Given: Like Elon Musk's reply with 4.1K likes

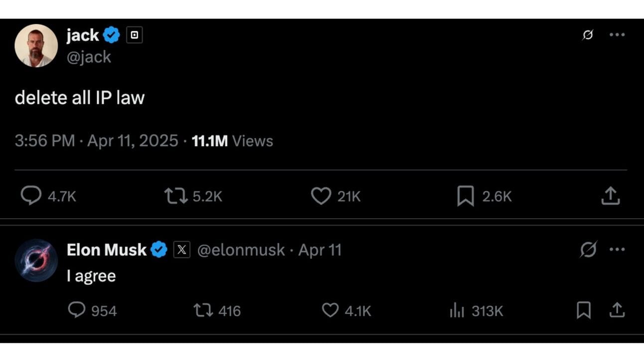Looking at the screenshot, I should 330,311.
